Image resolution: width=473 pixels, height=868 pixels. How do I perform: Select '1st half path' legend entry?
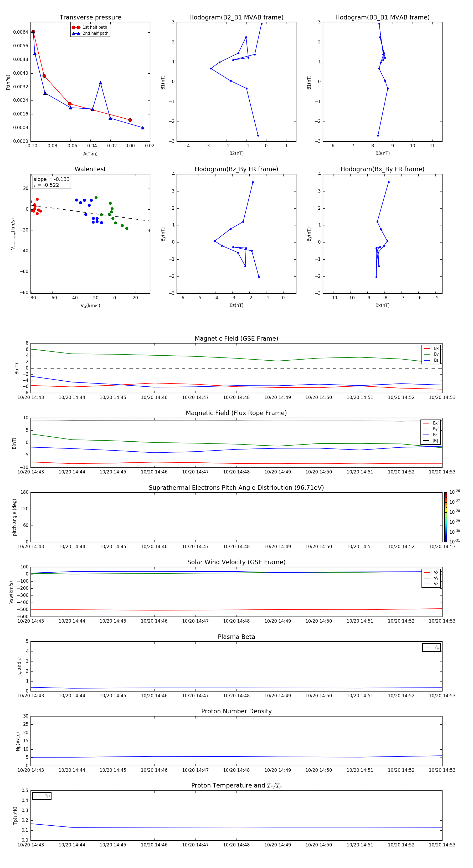90,27
